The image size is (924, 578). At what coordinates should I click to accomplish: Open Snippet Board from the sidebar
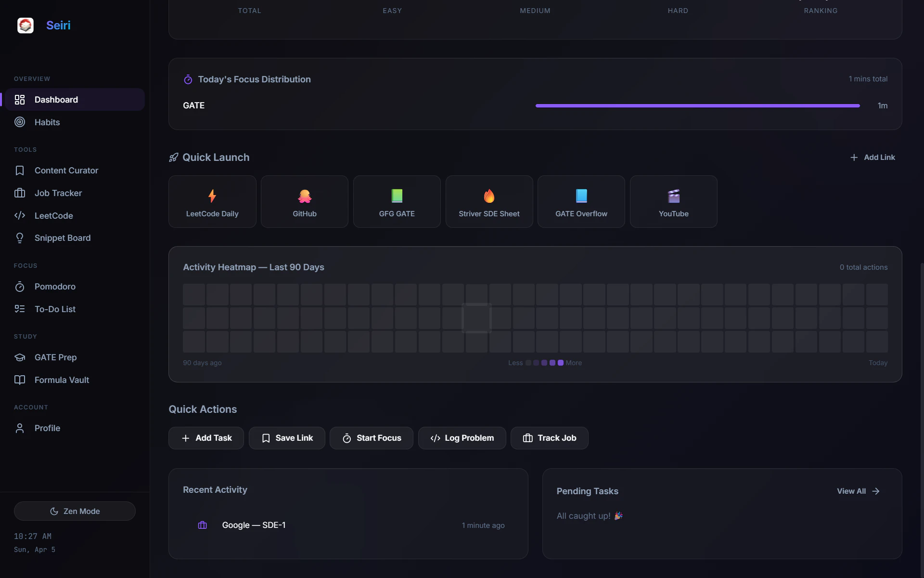tap(63, 238)
